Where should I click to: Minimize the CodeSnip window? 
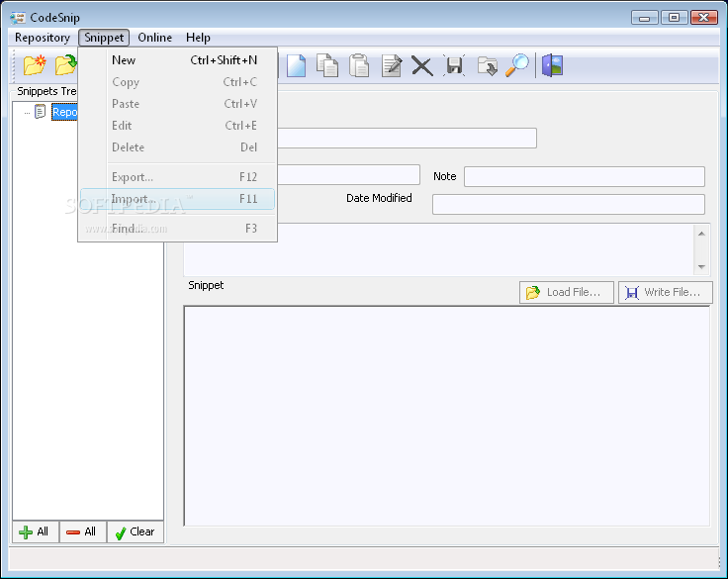pos(645,18)
